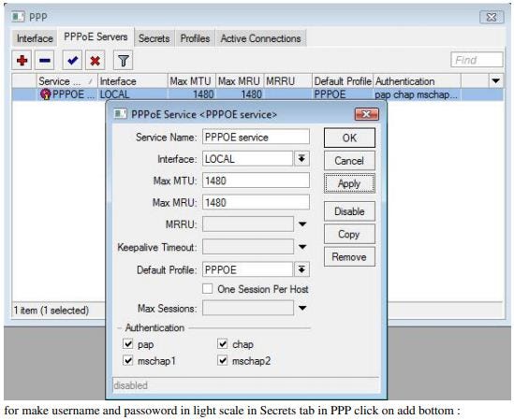This screenshot has width=514, height=420.
Task: Click the Max MTU input field
Action: click(256, 181)
